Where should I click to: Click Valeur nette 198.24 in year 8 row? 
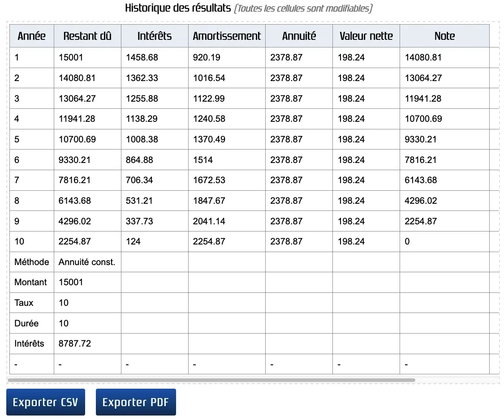(366, 201)
